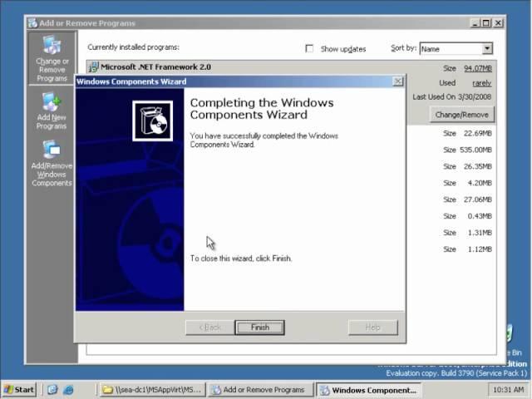Open Add New Programs in sidebar
This screenshot has width=532, height=399.
tap(52, 111)
